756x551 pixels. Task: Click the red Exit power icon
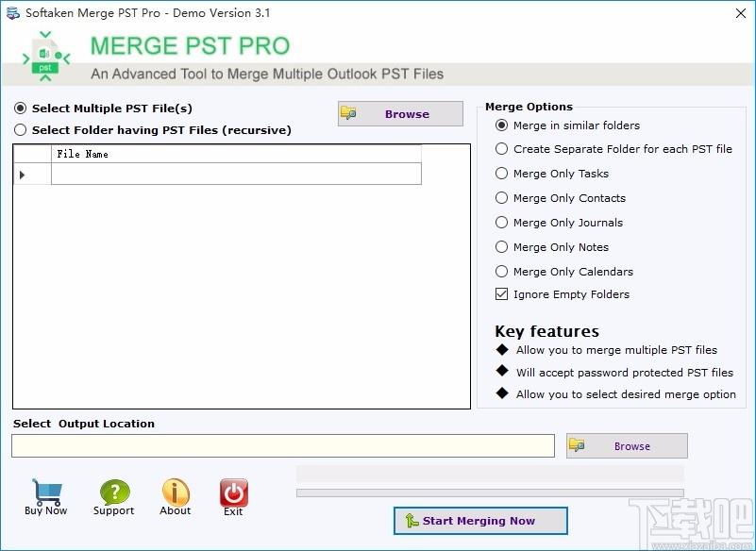[x=234, y=493]
